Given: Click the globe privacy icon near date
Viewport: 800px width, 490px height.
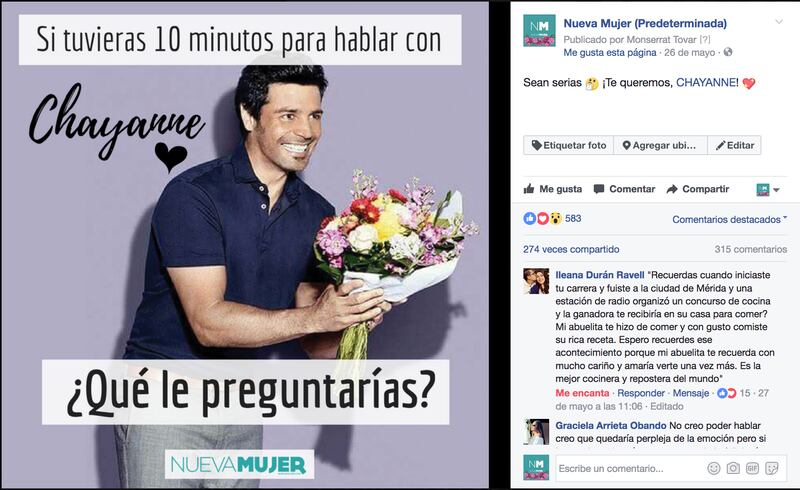Looking at the screenshot, I should tap(728, 52).
